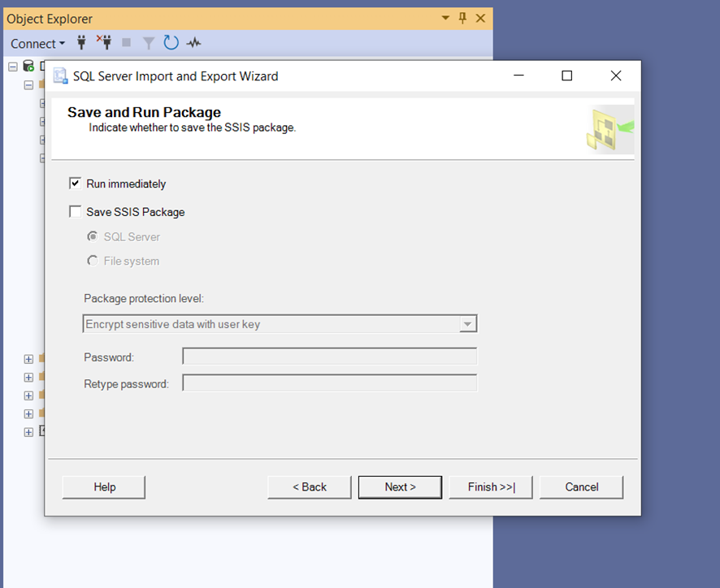Pin the Object Explorer panel with pushpin
Screen dimensions: 720x588
click(462, 18)
